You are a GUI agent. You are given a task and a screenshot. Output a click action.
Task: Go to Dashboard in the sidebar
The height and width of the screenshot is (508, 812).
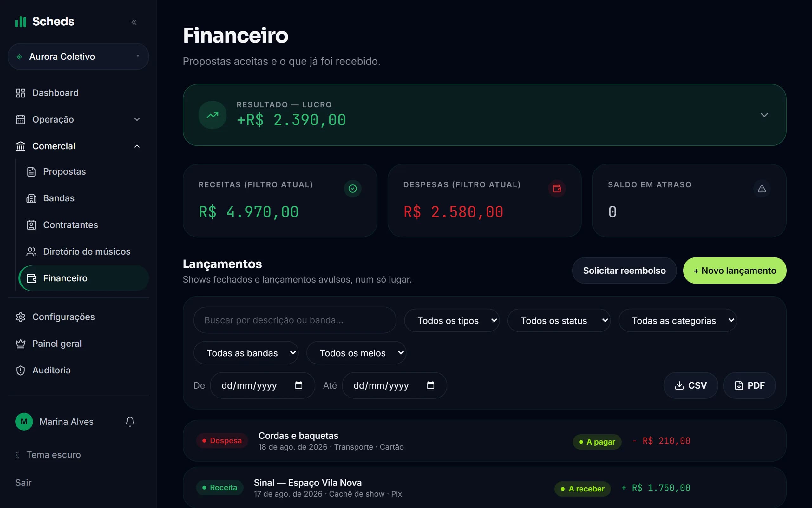tap(78, 93)
